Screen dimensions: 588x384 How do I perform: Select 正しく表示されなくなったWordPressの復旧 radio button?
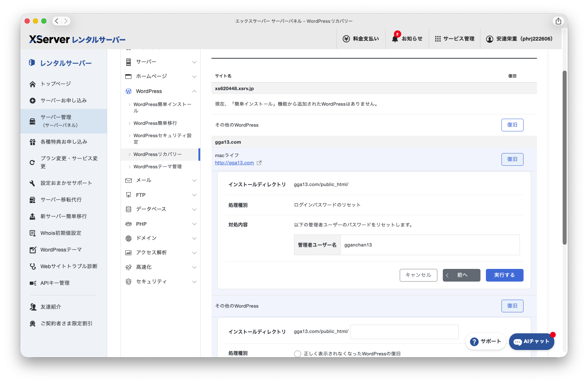(298, 354)
